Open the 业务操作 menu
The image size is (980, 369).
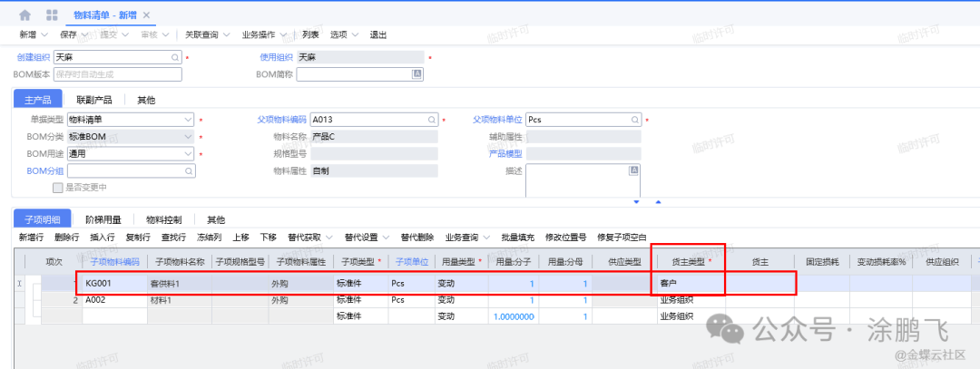tap(263, 35)
